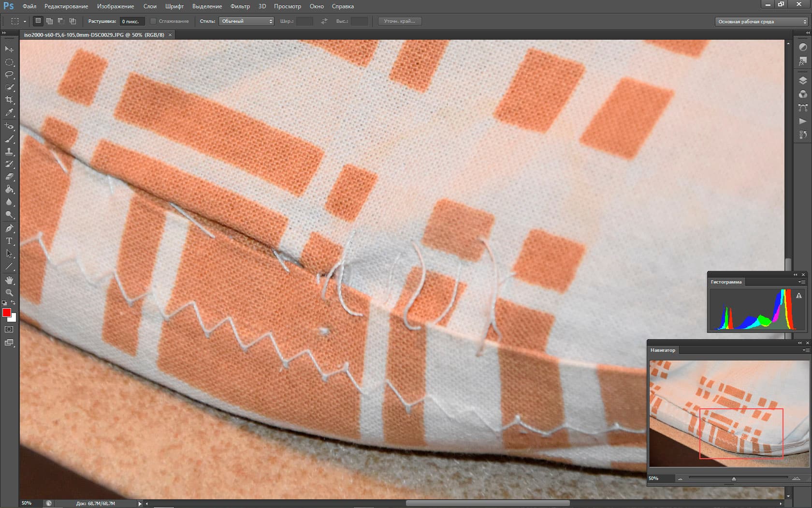Screen dimensions: 812x508
Task: Open the Основная рабочая среда workspace dropdown
Action: click(x=761, y=22)
